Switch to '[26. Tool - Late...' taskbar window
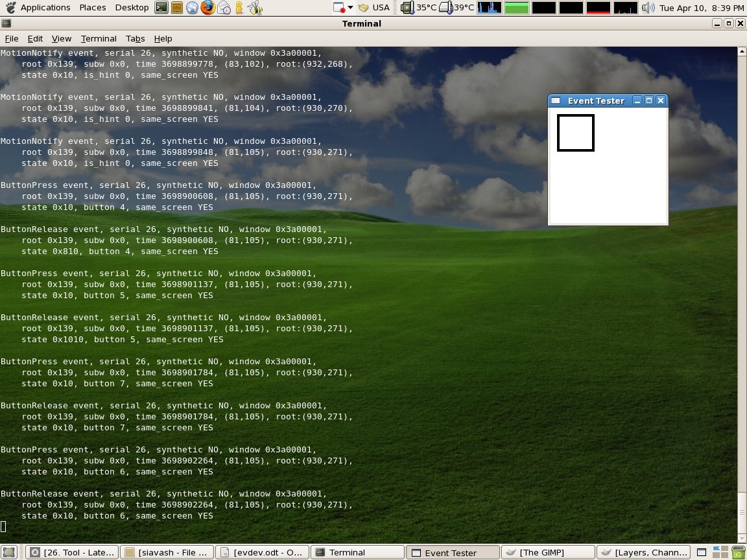The height and width of the screenshot is (560, 747). coord(71,552)
